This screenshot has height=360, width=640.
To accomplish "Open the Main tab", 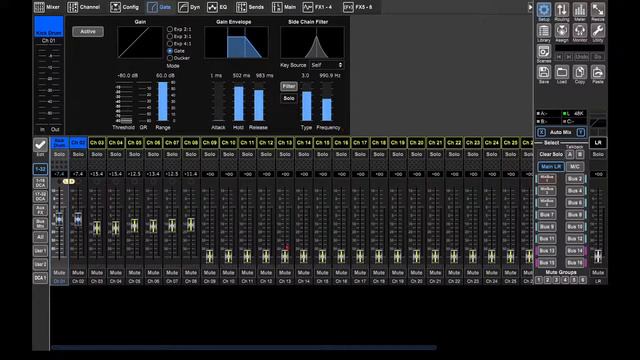I will (284, 7).
